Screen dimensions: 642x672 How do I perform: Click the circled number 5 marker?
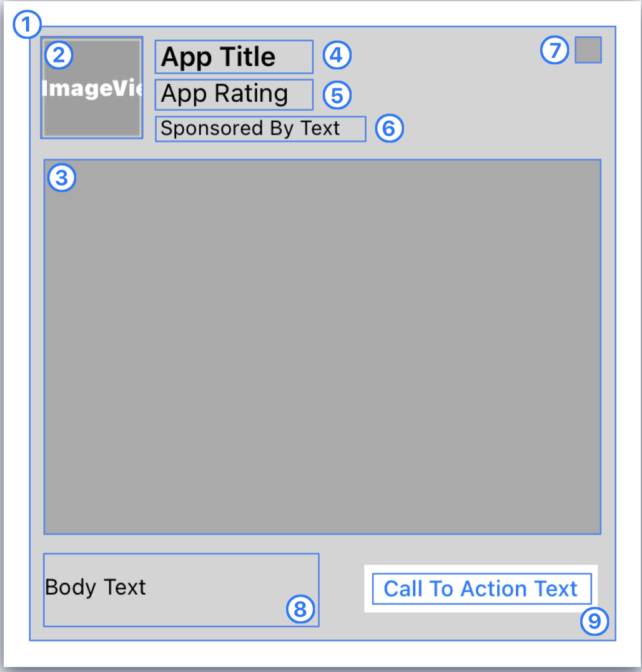(x=337, y=95)
